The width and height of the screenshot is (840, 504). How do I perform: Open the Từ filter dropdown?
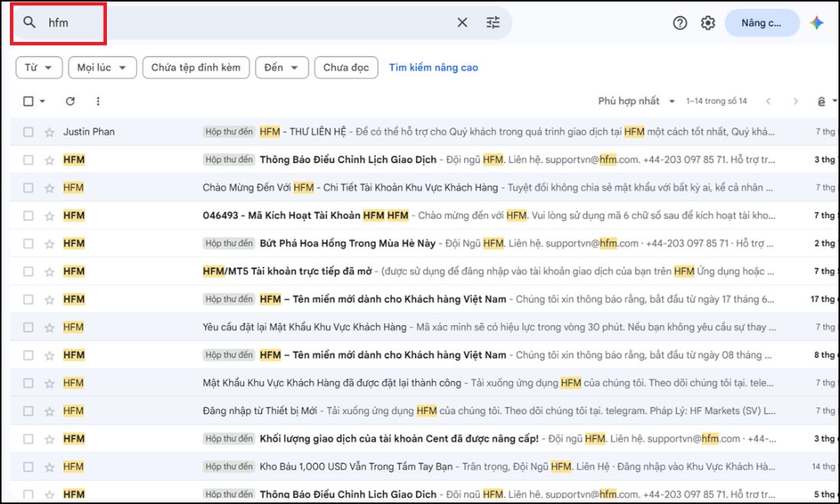tap(39, 67)
